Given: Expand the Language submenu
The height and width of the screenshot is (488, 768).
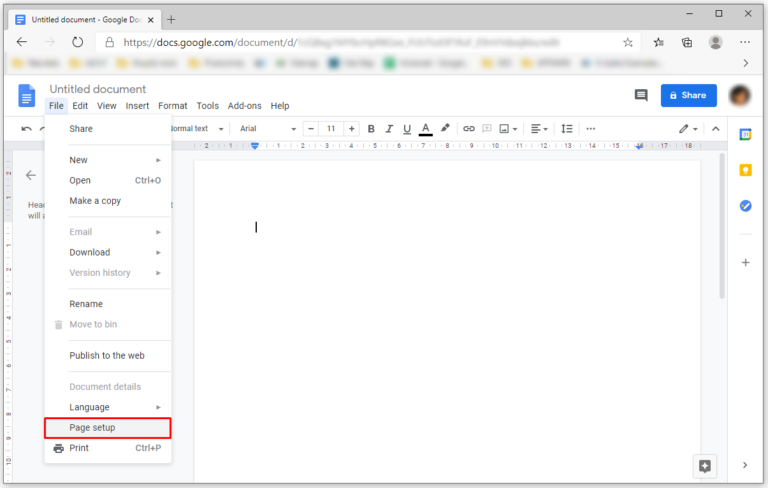Looking at the screenshot, I should pos(108,407).
